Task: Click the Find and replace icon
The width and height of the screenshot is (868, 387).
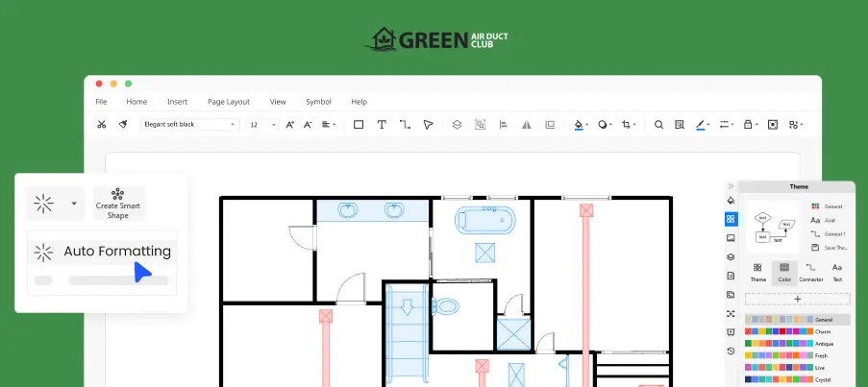Action: [680, 125]
